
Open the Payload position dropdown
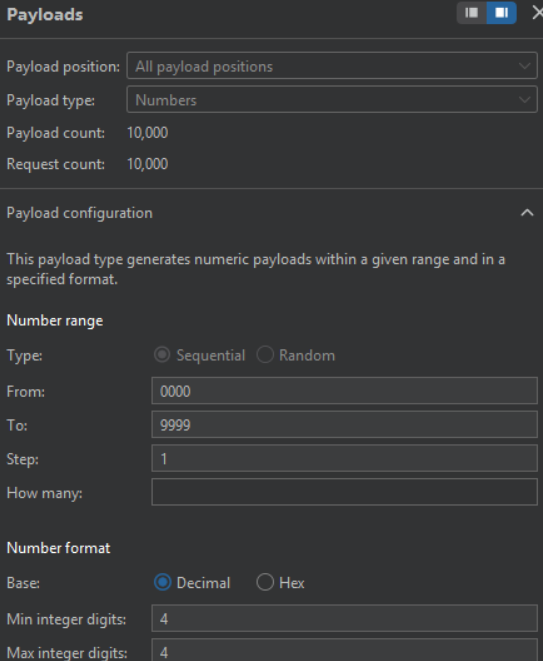(332, 66)
